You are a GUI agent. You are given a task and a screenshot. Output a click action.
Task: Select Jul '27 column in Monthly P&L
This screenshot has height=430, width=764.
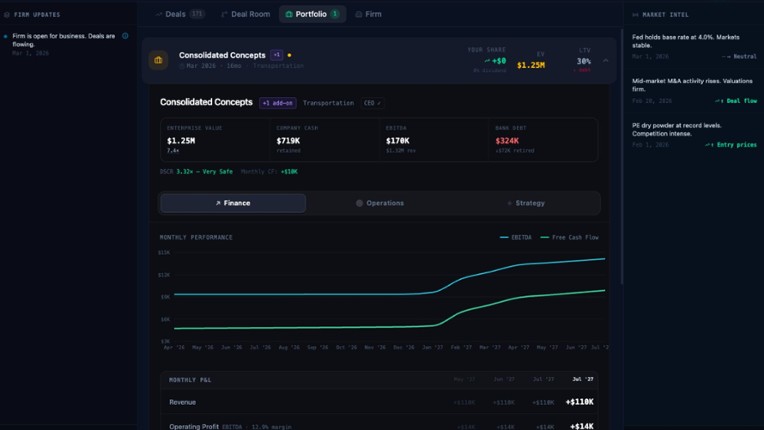pos(582,380)
